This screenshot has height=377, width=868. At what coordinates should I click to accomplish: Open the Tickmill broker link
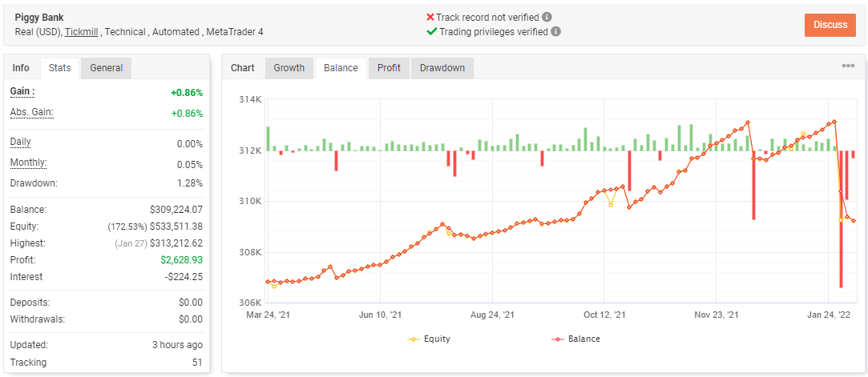click(82, 32)
